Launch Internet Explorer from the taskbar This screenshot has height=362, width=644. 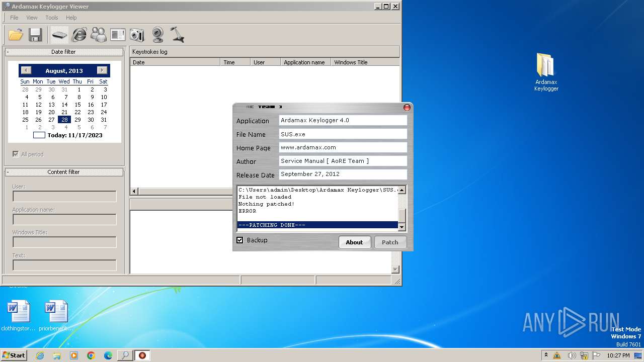tap(40, 355)
